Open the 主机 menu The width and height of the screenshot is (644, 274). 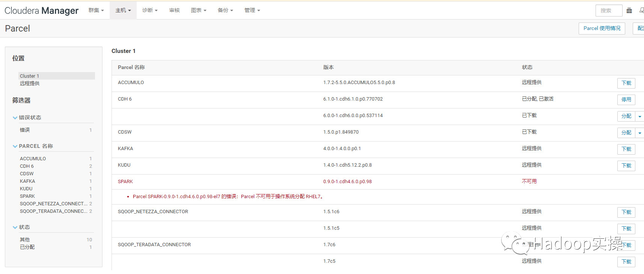click(x=123, y=11)
